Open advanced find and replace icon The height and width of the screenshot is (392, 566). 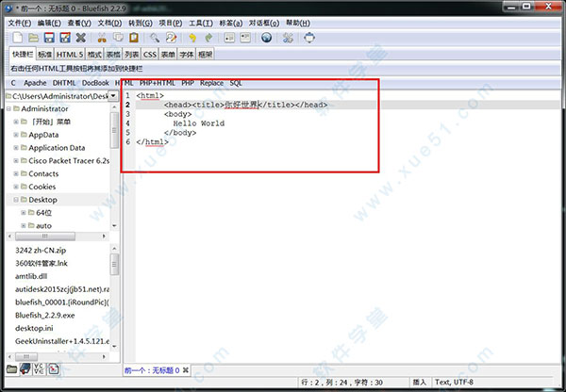point(171,38)
